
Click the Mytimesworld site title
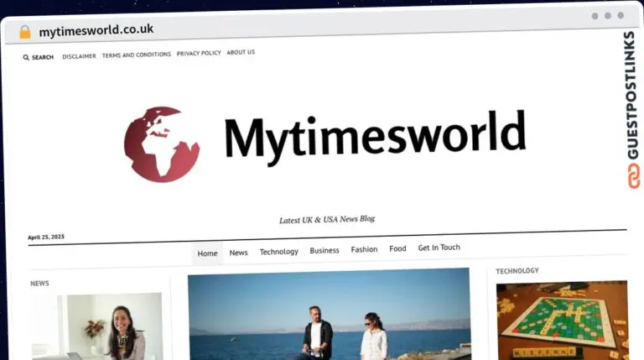(x=375, y=137)
